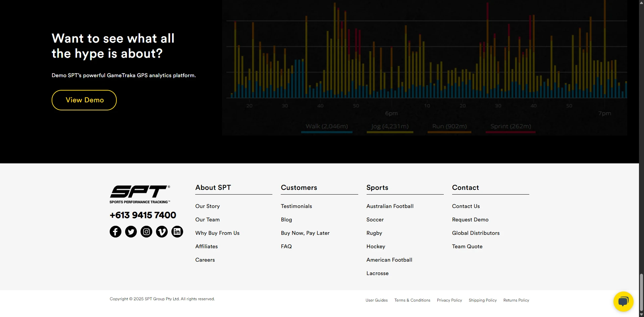Viewport: 644px width, 317px height.
Task: Open Terms & Conditions
Action: pyautogui.click(x=412, y=300)
